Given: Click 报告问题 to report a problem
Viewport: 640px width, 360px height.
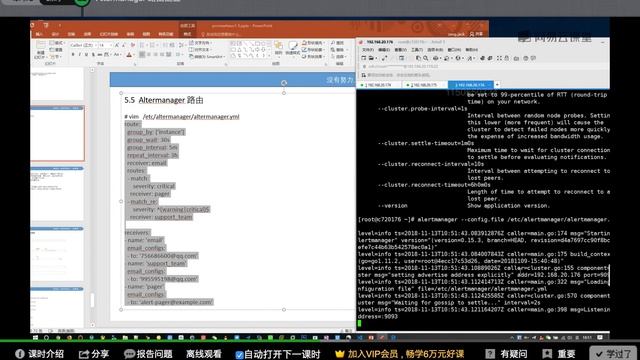Looking at the screenshot, I should pyautogui.click(x=148, y=354).
